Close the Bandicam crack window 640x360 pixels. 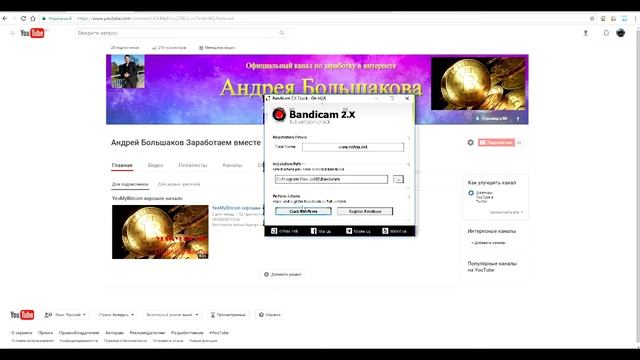[x=407, y=98]
